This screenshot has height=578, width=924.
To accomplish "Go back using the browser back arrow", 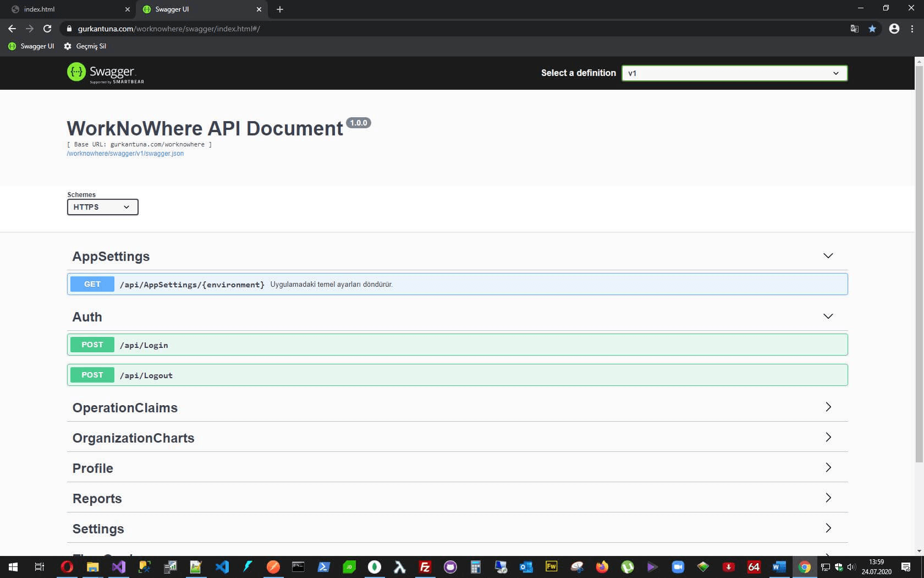I will (x=12, y=29).
